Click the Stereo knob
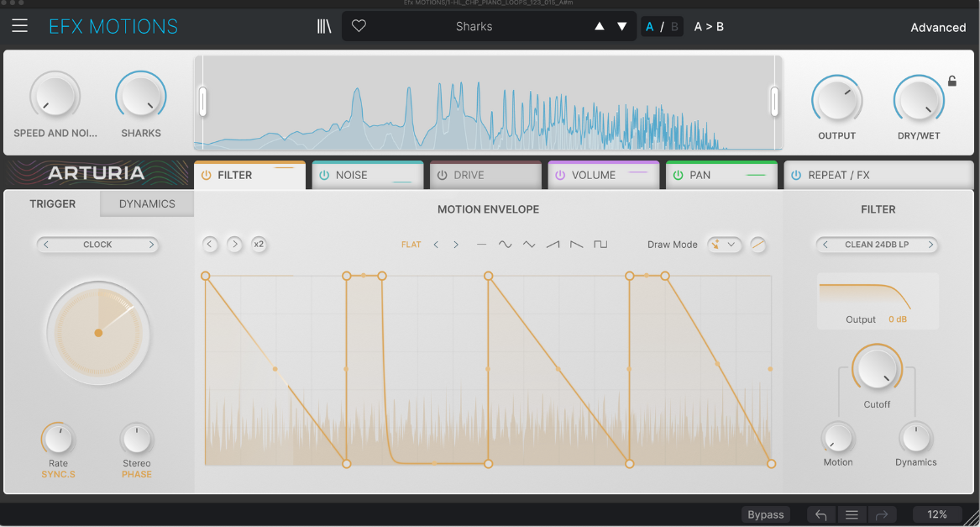Viewport: 980px width, 527px height. [x=136, y=440]
